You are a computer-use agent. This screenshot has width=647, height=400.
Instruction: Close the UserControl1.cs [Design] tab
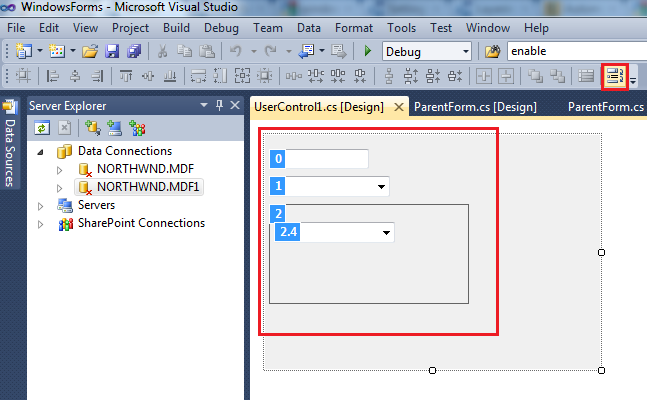tap(399, 107)
